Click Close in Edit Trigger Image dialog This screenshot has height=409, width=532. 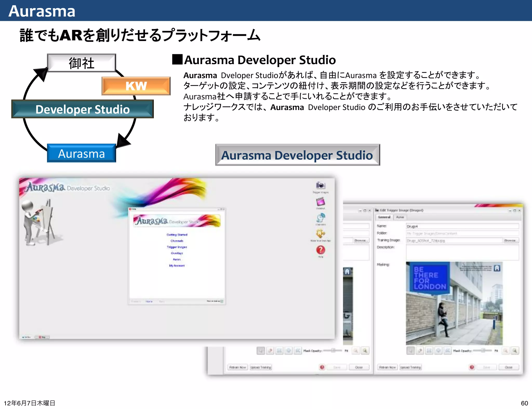[509, 367]
